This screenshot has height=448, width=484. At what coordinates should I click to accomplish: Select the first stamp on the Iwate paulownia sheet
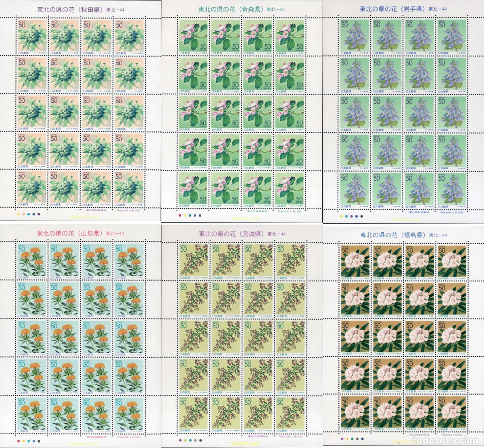pos(355,37)
